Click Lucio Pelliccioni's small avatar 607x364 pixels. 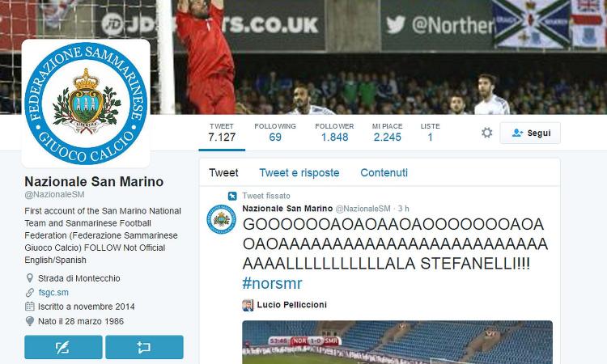coord(248,305)
